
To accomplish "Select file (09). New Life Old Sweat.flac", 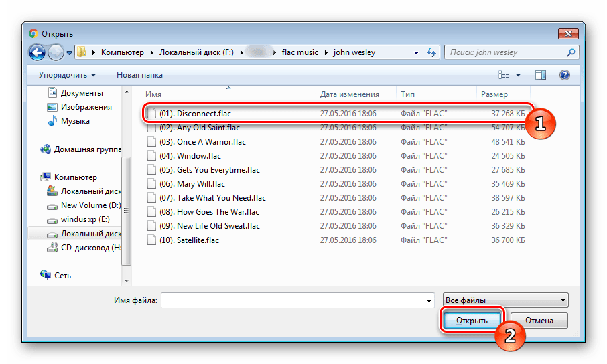I will click(x=336, y=226).
